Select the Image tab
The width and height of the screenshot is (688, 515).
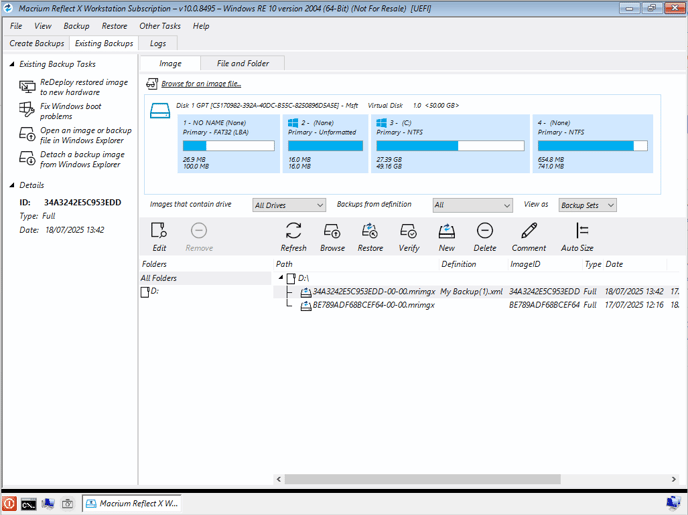click(x=170, y=64)
